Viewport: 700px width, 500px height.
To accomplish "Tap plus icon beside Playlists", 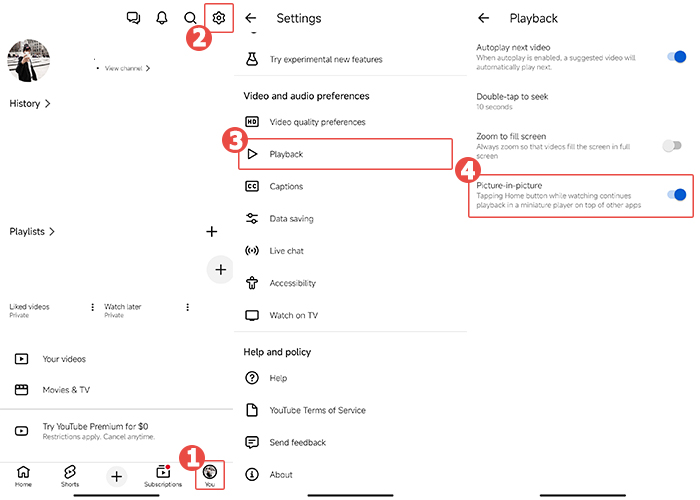I will tap(212, 231).
